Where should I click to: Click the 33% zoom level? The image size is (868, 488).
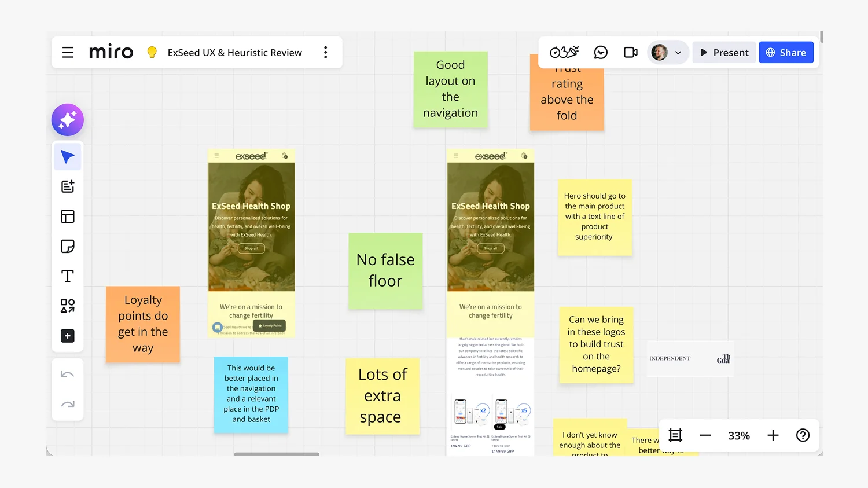(739, 436)
